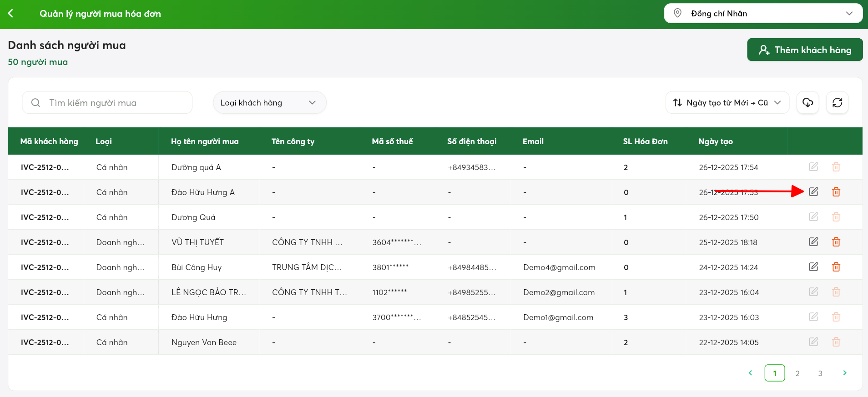Screen dimensions: 868x397
Task: Expand the Ngày tạo sort dropdown
Action: [727, 103]
